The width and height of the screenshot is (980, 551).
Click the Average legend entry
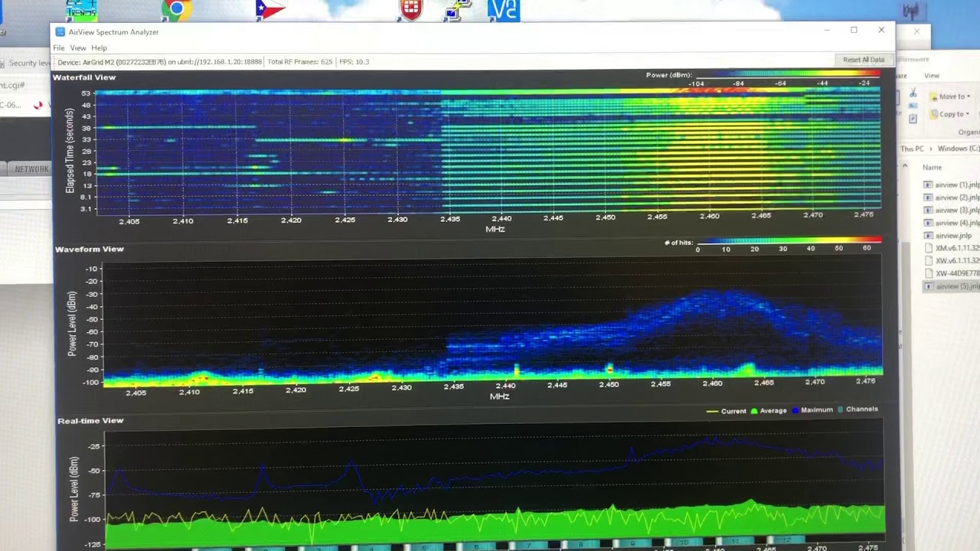pyautogui.click(x=769, y=411)
